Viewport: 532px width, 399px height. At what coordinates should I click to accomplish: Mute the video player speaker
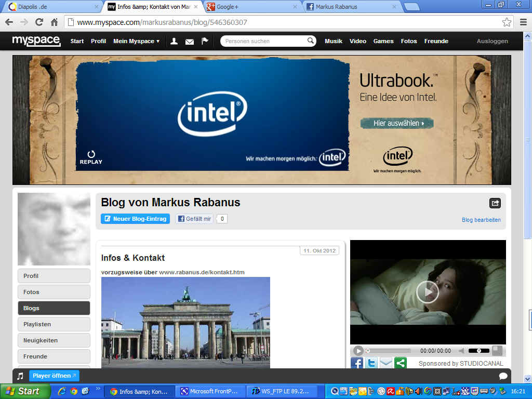click(461, 351)
